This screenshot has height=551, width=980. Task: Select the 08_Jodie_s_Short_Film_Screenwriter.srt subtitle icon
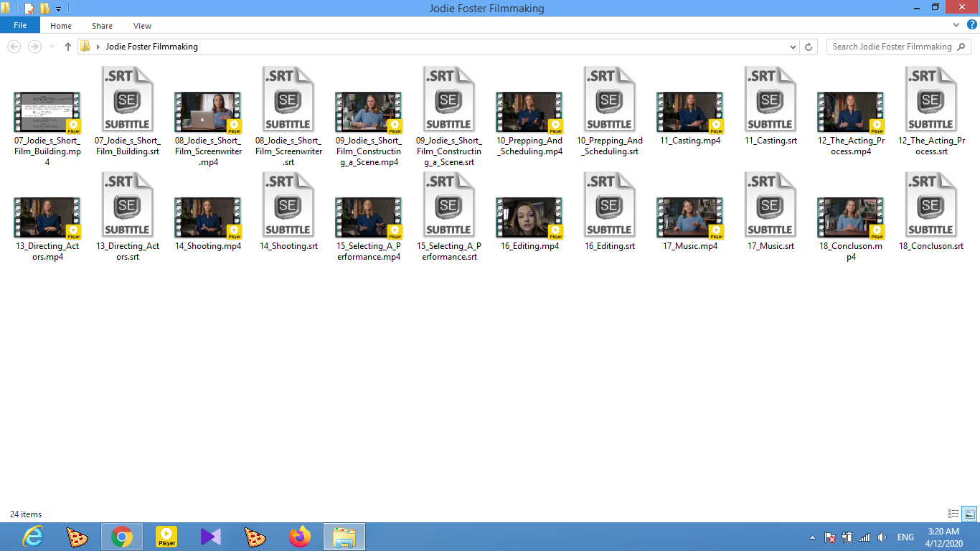pos(288,100)
